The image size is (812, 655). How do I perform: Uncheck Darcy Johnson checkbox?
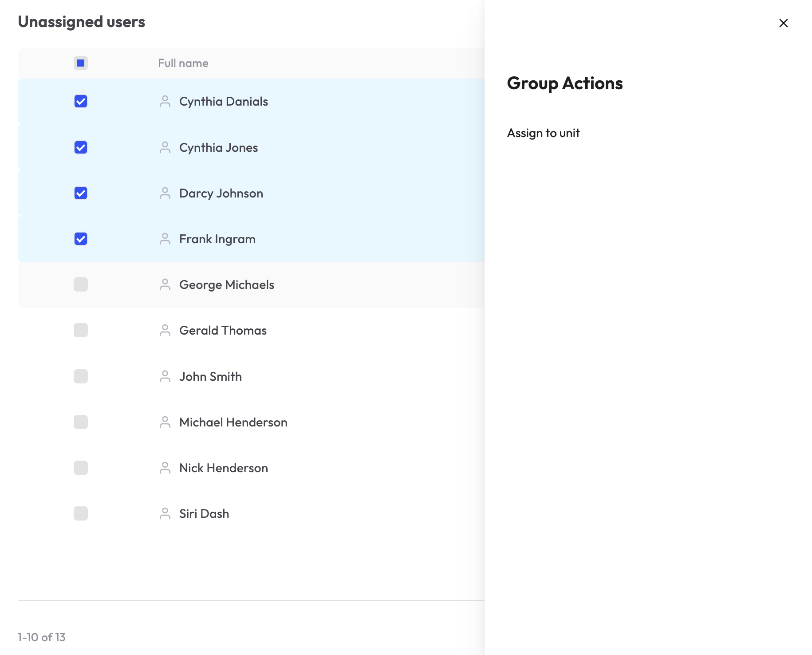pyautogui.click(x=81, y=193)
